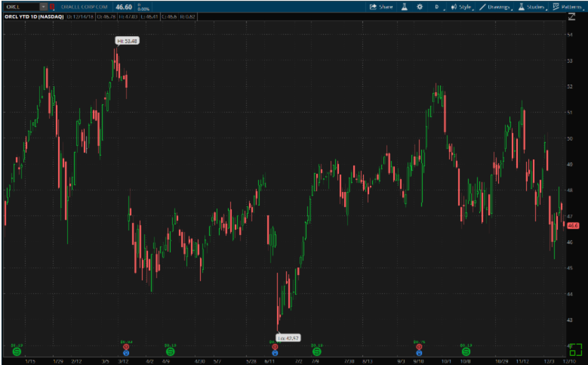
Task: Click the blue conference call marker near 6/11
Action: [x=275, y=353]
